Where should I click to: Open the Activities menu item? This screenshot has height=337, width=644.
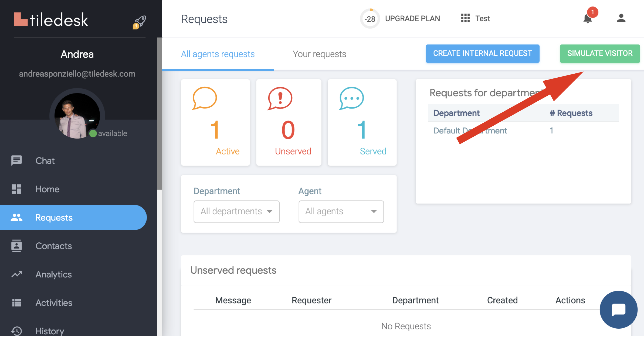tap(54, 303)
